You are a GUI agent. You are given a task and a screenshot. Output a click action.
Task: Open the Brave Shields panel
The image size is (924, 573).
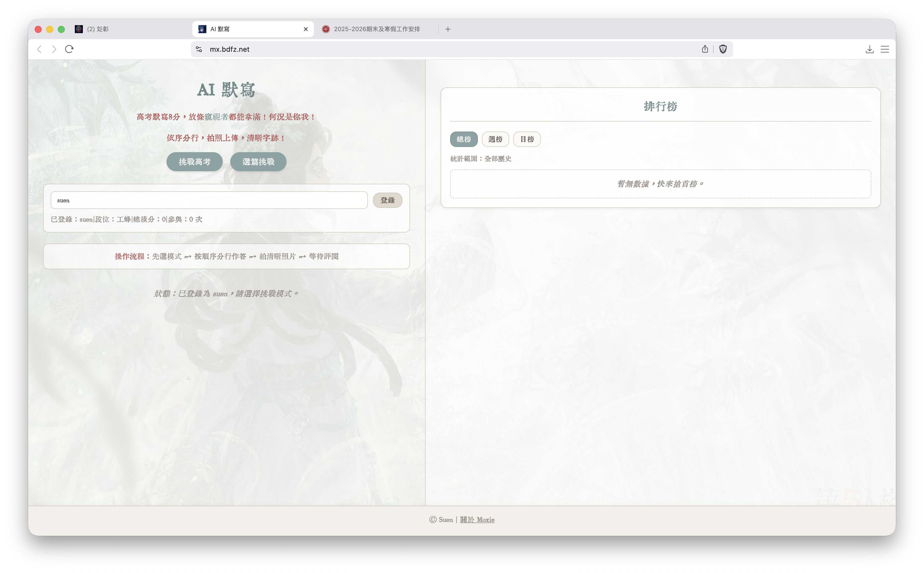[723, 49]
